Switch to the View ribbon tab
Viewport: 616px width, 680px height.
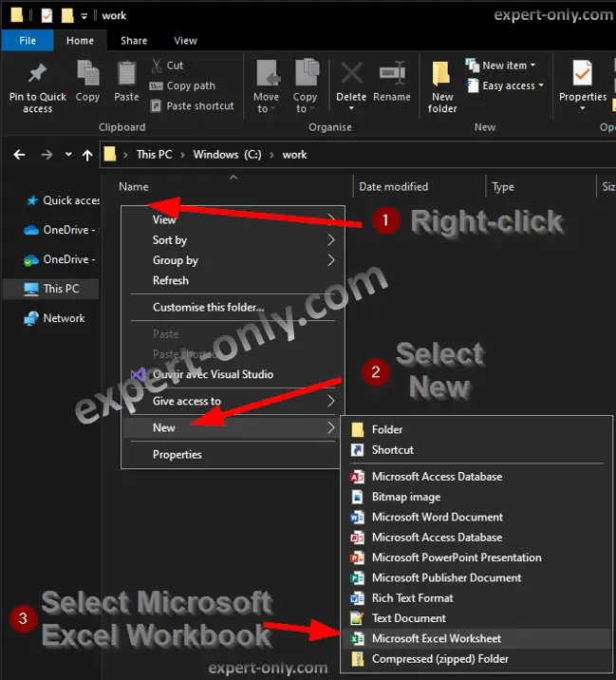tap(185, 40)
